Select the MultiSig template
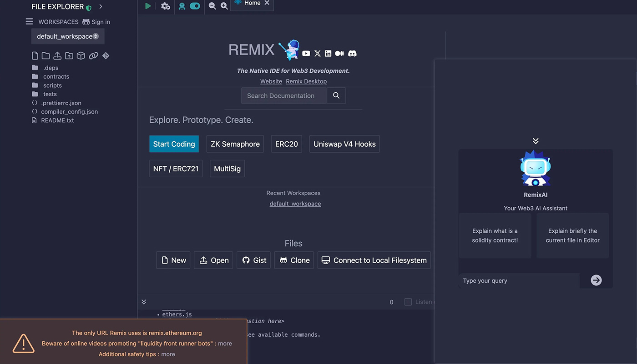This screenshot has width=637, height=364. click(227, 169)
